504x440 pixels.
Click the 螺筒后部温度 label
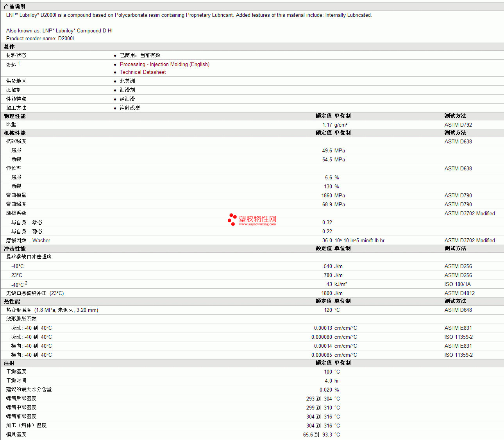pyautogui.click(x=21, y=399)
